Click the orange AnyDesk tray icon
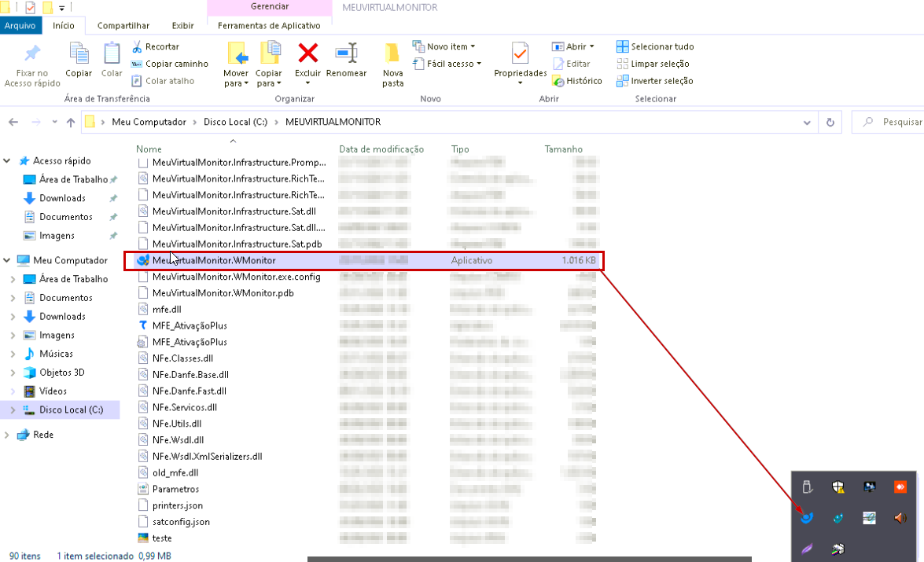 900,487
